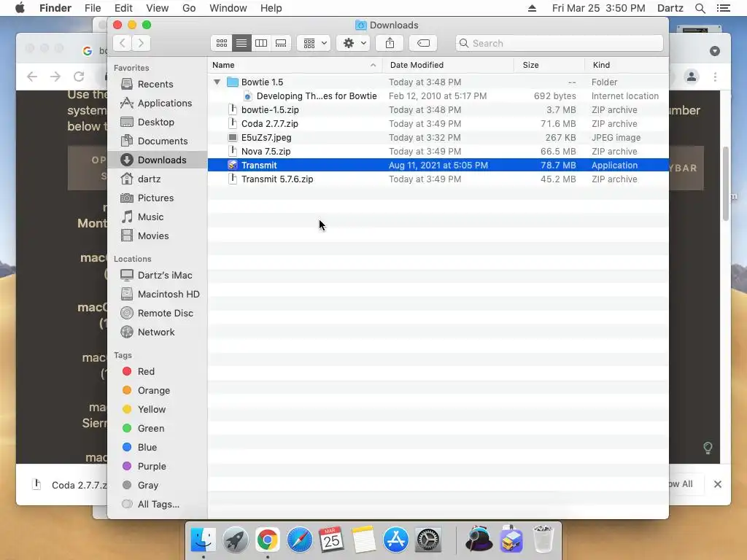
Task: Open the View menu
Action: click(x=158, y=8)
